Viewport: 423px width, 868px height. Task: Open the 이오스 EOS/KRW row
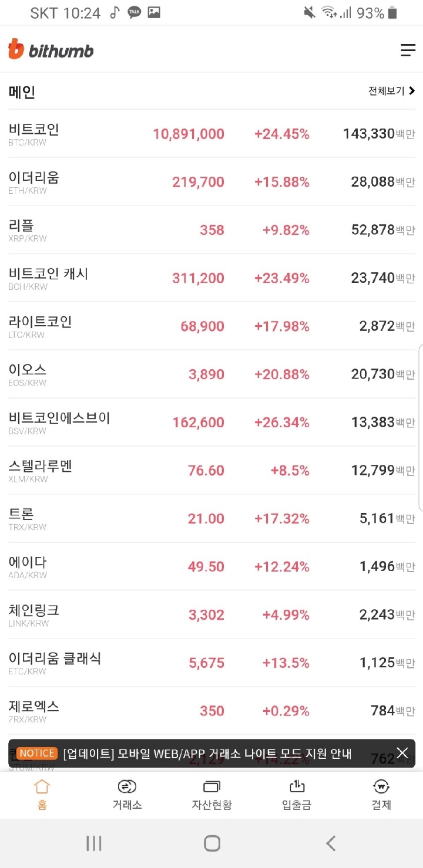pos(211,374)
